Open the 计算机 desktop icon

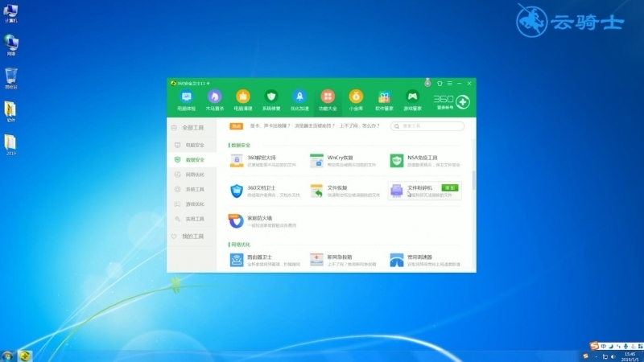(10, 13)
